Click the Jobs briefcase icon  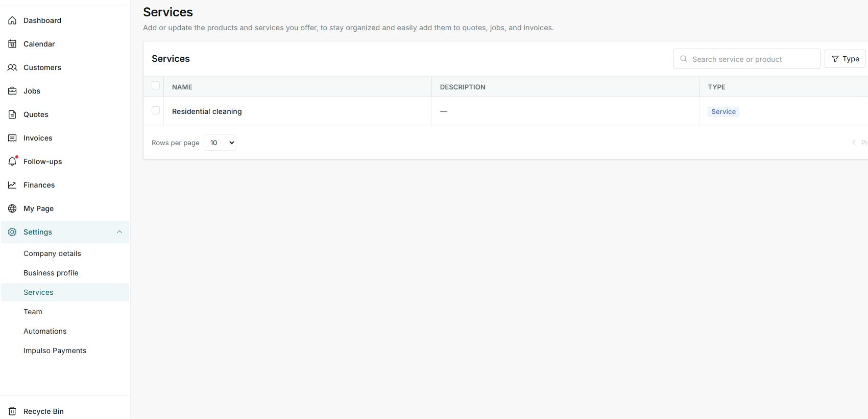pyautogui.click(x=12, y=91)
